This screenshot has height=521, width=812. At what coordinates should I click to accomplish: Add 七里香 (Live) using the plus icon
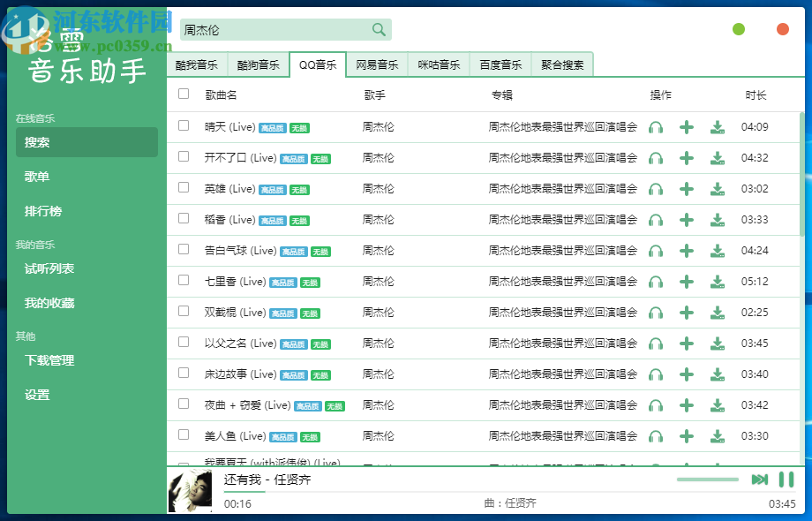[686, 282]
